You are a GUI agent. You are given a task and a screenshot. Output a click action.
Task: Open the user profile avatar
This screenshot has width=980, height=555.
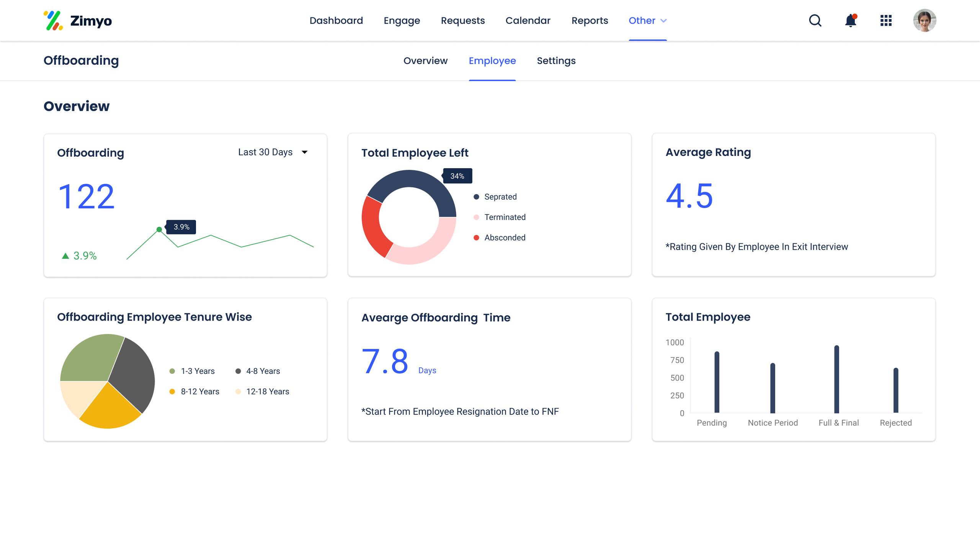pos(924,20)
